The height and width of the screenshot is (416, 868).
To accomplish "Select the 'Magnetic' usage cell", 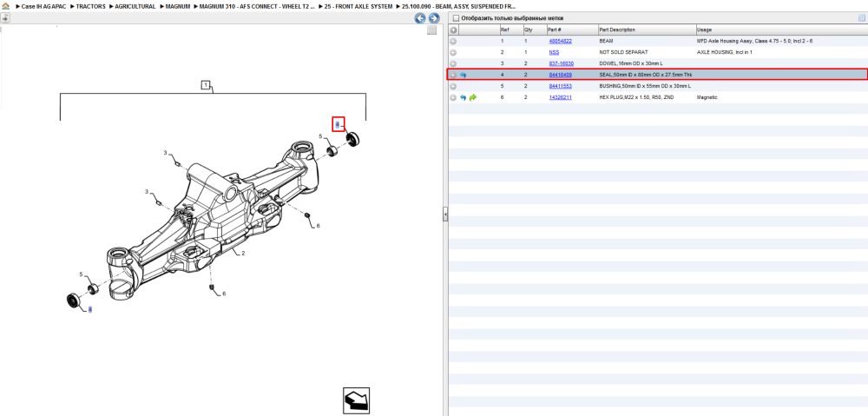I will (707, 97).
